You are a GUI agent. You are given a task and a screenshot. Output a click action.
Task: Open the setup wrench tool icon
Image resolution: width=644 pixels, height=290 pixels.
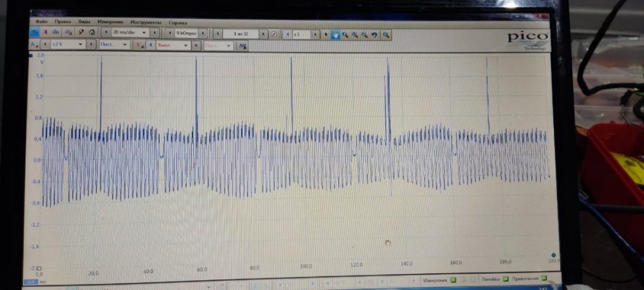pyautogui.click(x=81, y=32)
